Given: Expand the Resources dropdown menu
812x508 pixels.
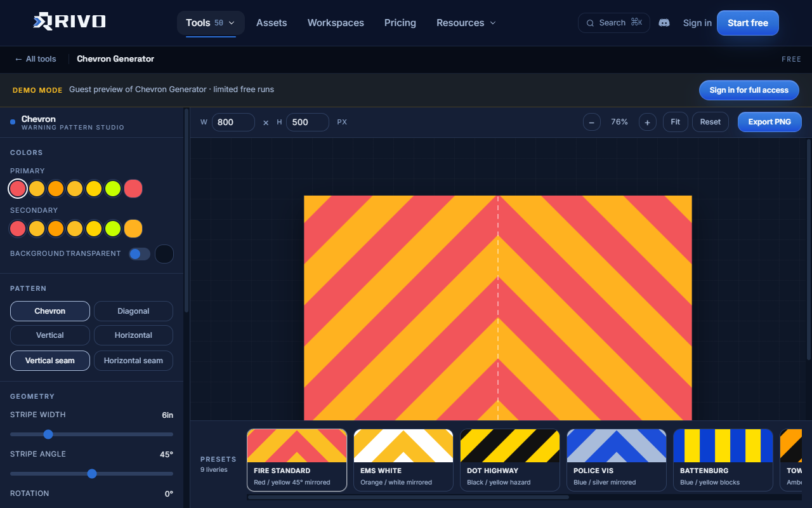Looking at the screenshot, I should tap(466, 23).
